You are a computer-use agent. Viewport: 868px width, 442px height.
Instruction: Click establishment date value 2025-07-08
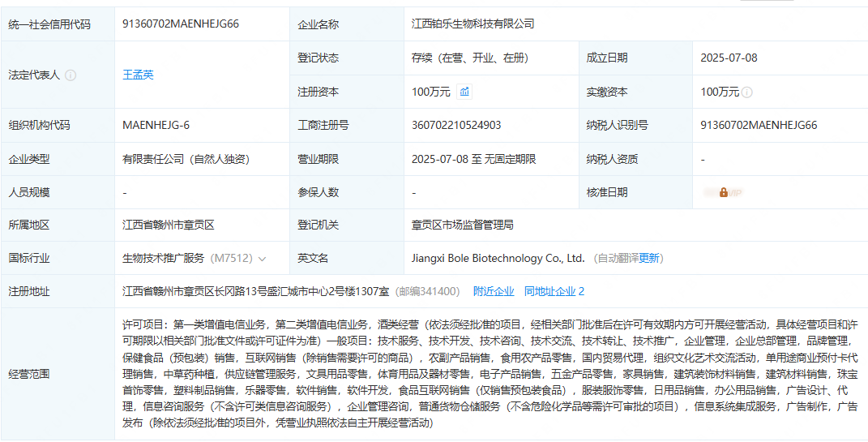click(729, 58)
